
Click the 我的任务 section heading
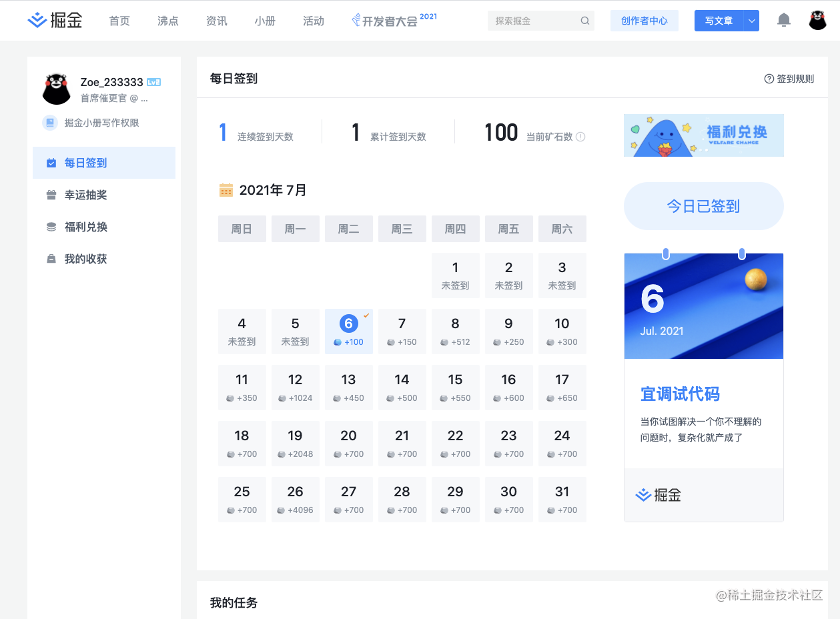[x=234, y=602]
